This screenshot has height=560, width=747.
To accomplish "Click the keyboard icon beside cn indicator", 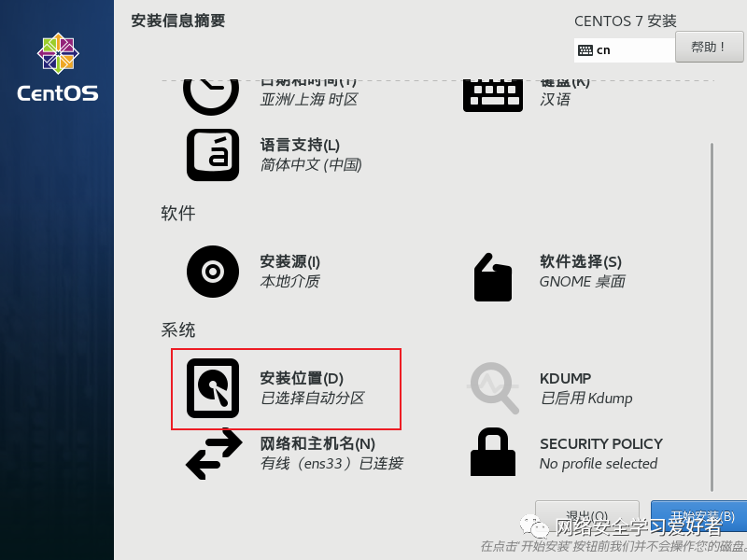I will click(x=585, y=50).
